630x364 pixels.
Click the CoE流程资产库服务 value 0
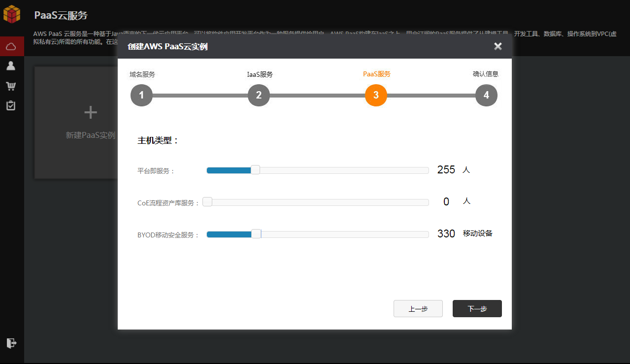tap(446, 201)
